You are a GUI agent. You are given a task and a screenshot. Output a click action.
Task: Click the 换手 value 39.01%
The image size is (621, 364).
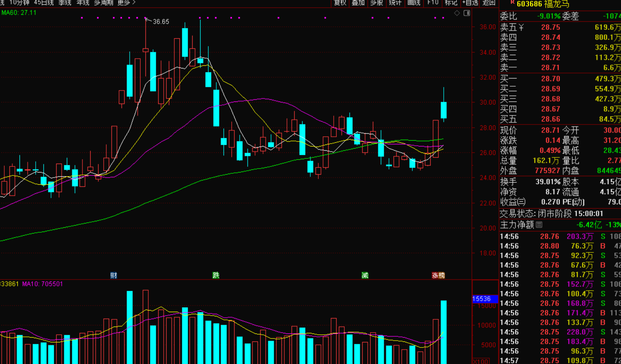coord(547,182)
